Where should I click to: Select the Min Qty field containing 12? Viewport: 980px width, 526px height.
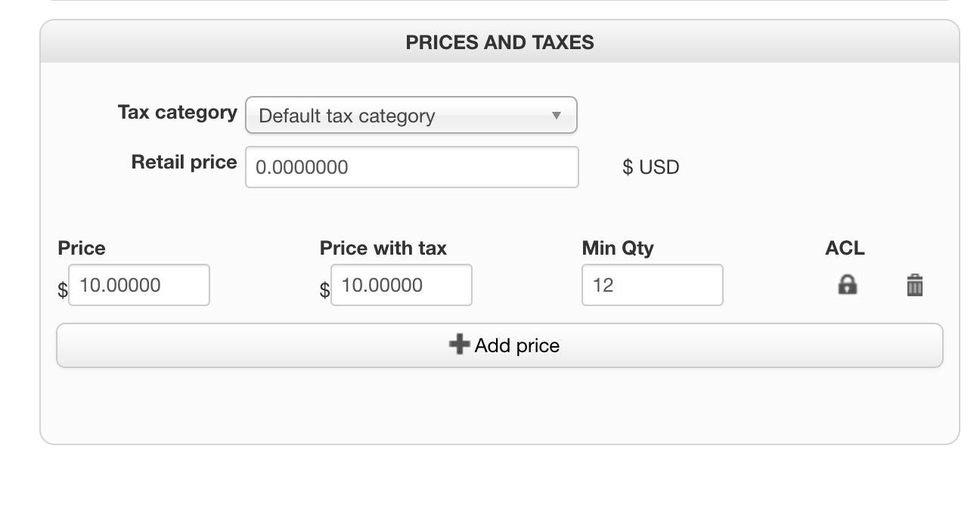[652, 285]
